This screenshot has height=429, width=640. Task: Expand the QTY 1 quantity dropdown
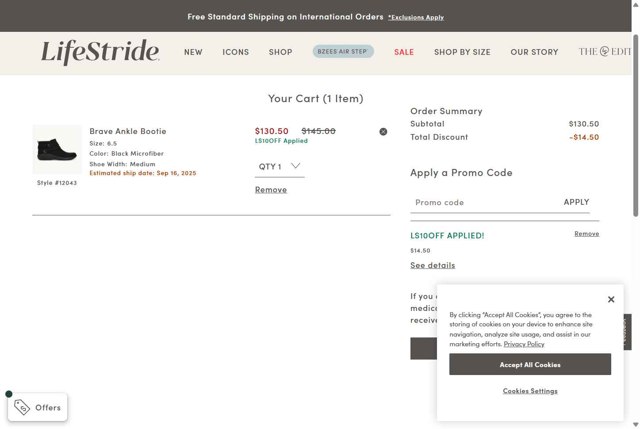pos(280,167)
